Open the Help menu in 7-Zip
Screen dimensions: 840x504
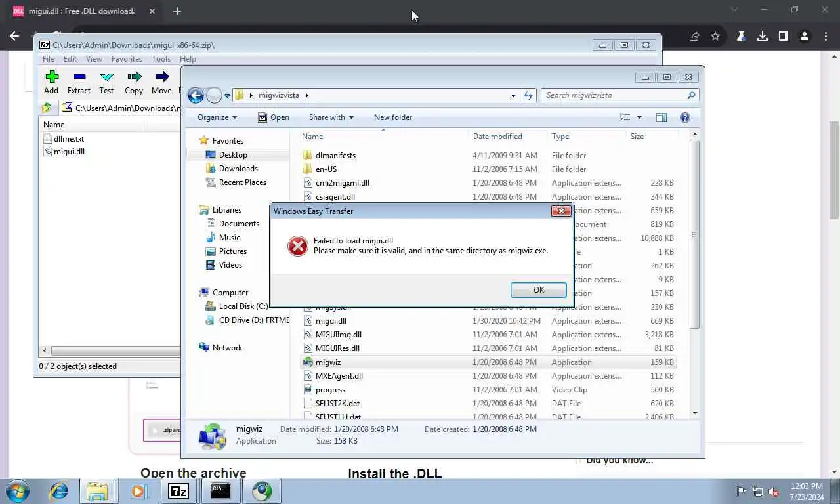(188, 59)
